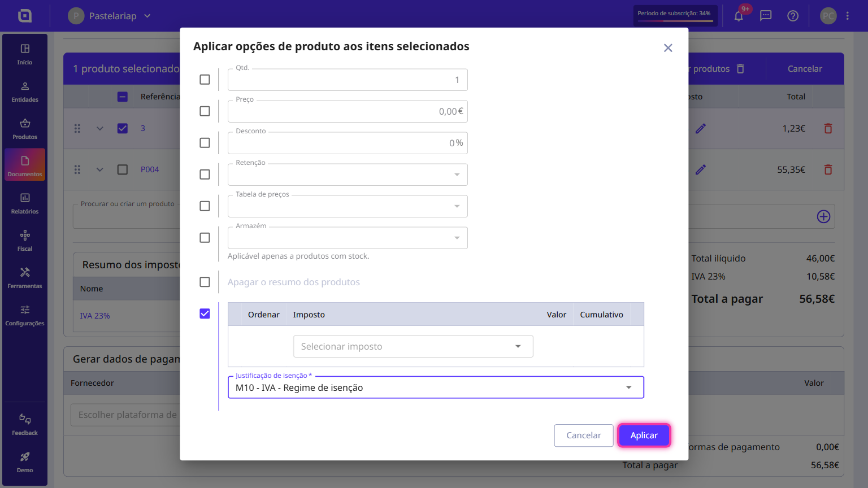Open the chat messages icon
Viewport: 868px width, 488px height.
point(766,16)
